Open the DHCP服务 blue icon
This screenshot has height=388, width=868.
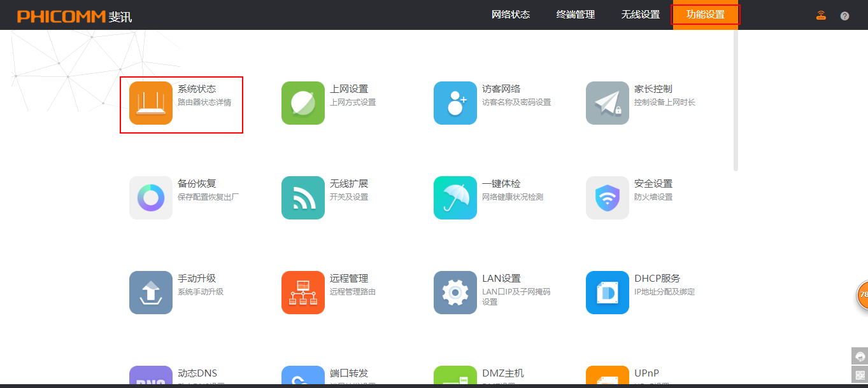[608, 293]
